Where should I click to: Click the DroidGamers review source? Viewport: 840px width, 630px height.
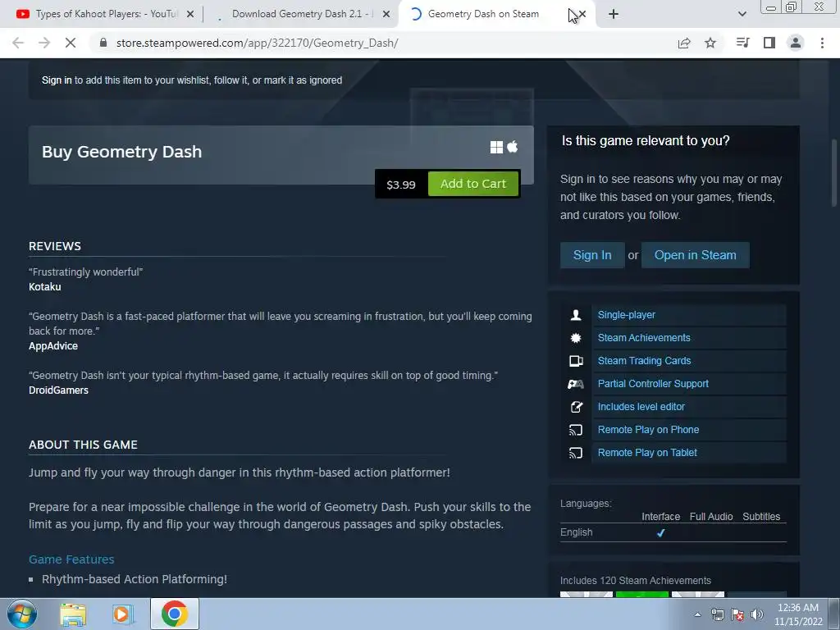point(58,390)
